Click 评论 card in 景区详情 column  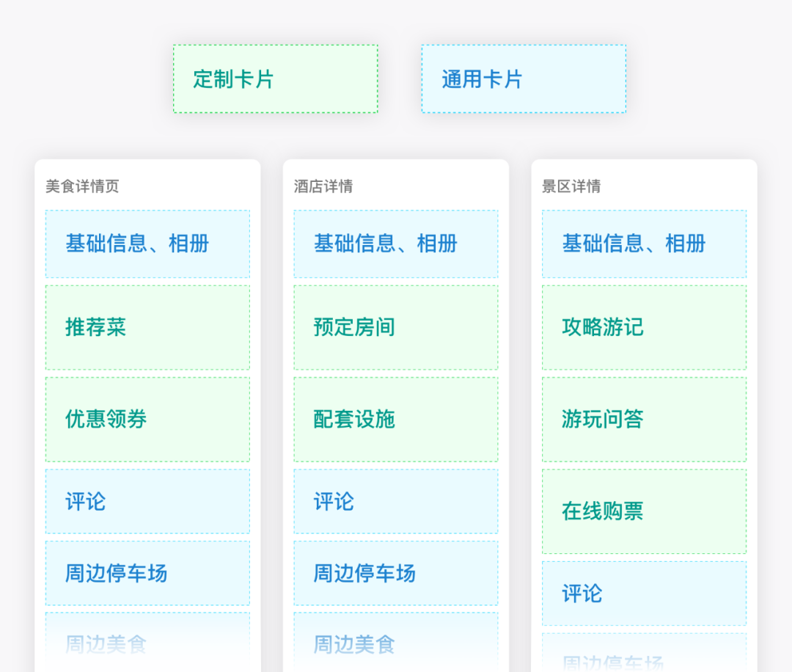pos(644,594)
